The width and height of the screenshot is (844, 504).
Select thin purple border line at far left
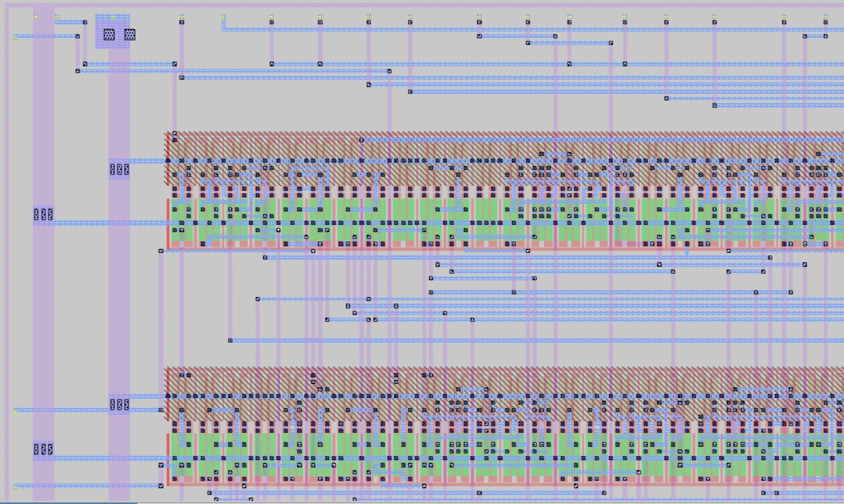pyautogui.click(x=7, y=268)
